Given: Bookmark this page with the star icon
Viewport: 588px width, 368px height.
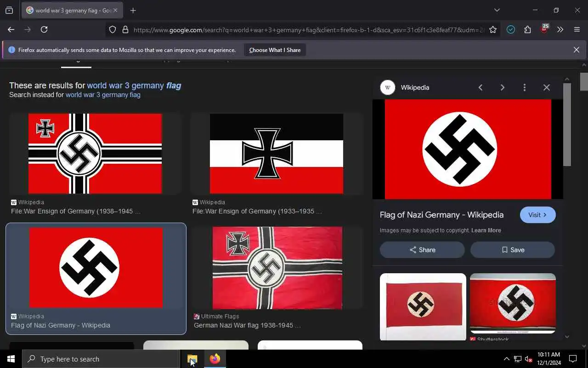Looking at the screenshot, I should [493, 30].
